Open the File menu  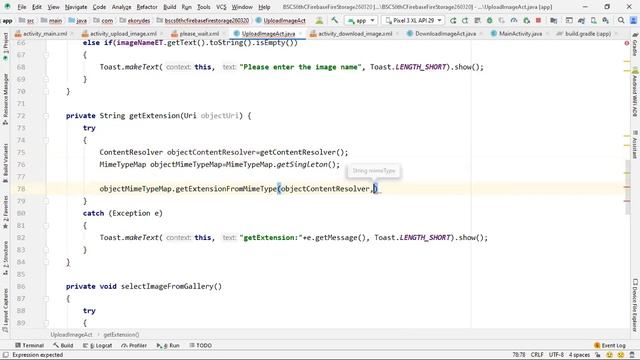pyautogui.click(x=22, y=7)
